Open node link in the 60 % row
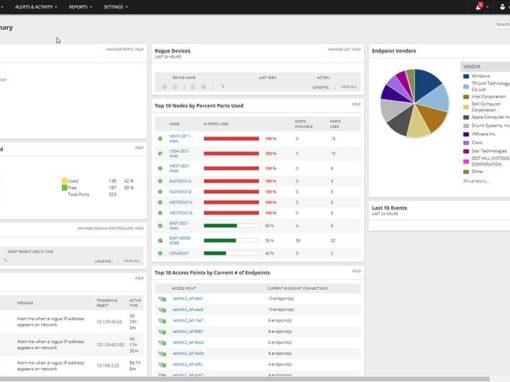This screenshot has width=510, height=382. click(179, 226)
